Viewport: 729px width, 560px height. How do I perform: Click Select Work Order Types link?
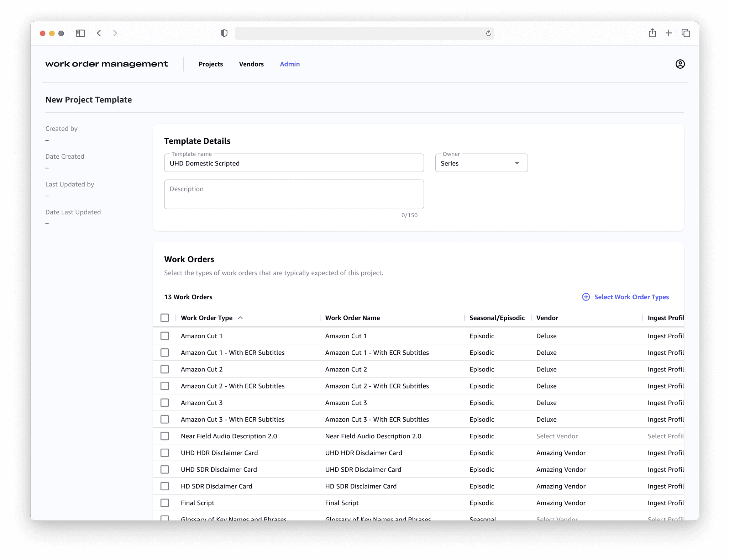[631, 297]
